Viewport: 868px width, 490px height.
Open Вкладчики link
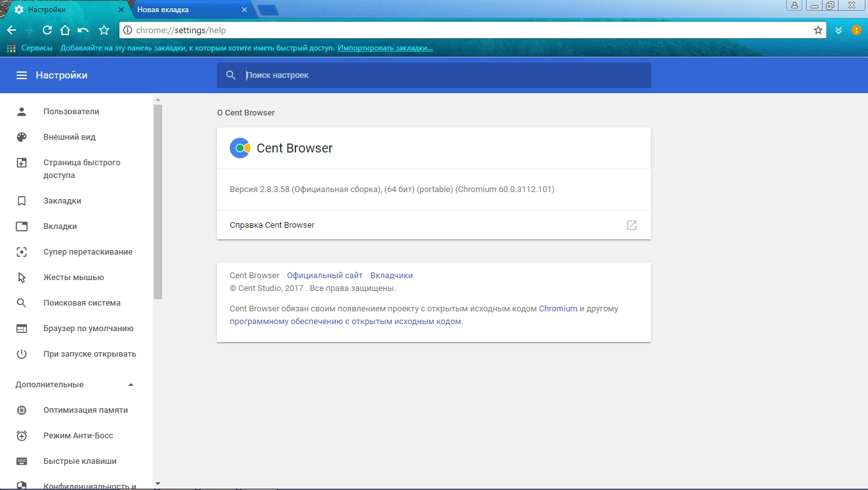coord(392,276)
